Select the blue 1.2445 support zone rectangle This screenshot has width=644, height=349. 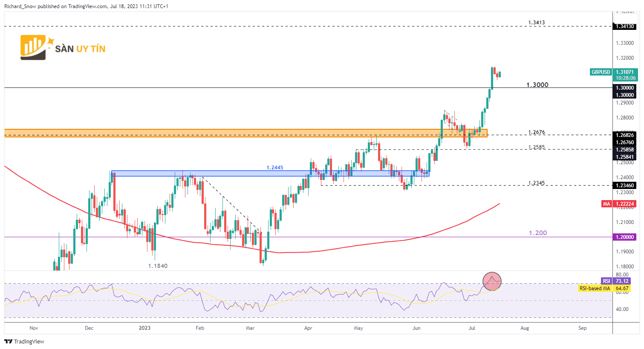[x=270, y=174]
